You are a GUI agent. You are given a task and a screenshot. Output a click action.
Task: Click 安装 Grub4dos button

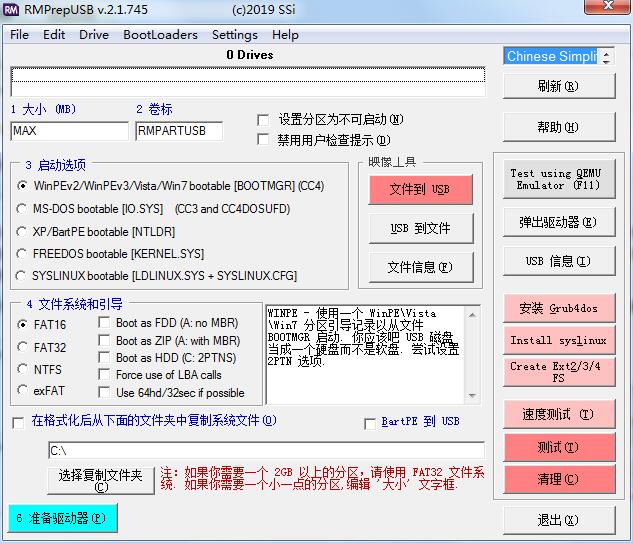tap(558, 309)
